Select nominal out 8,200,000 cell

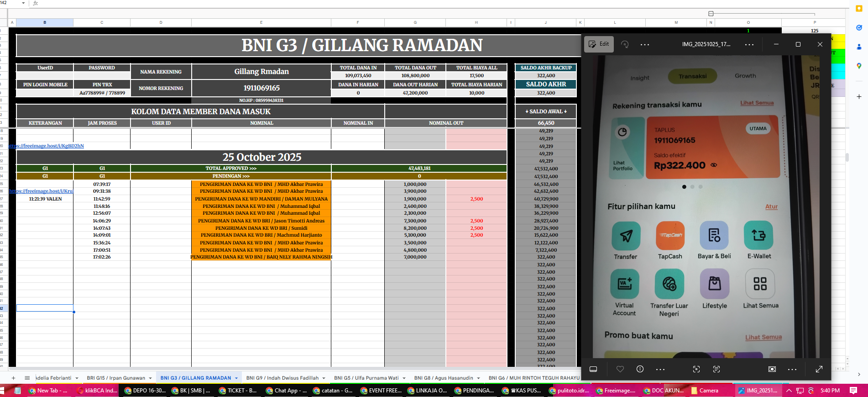[x=415, y=228]
